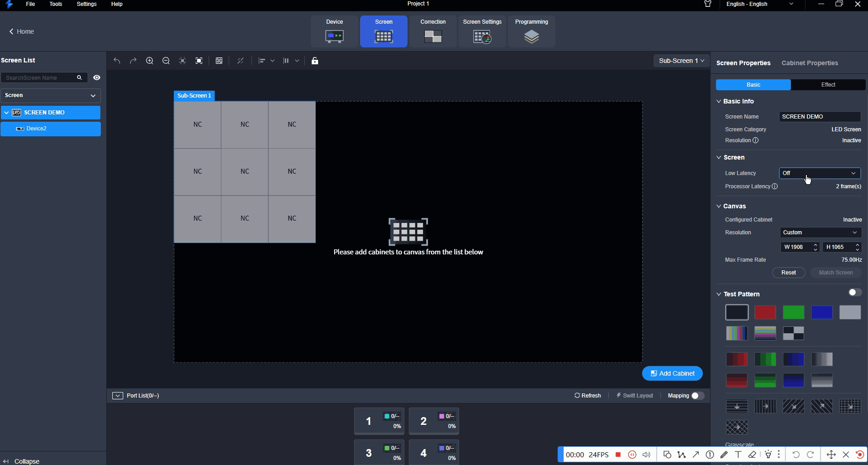Open the English language dropdown
Image resolution: width=868 pixels, height=465 pixels.
[760, 4]
